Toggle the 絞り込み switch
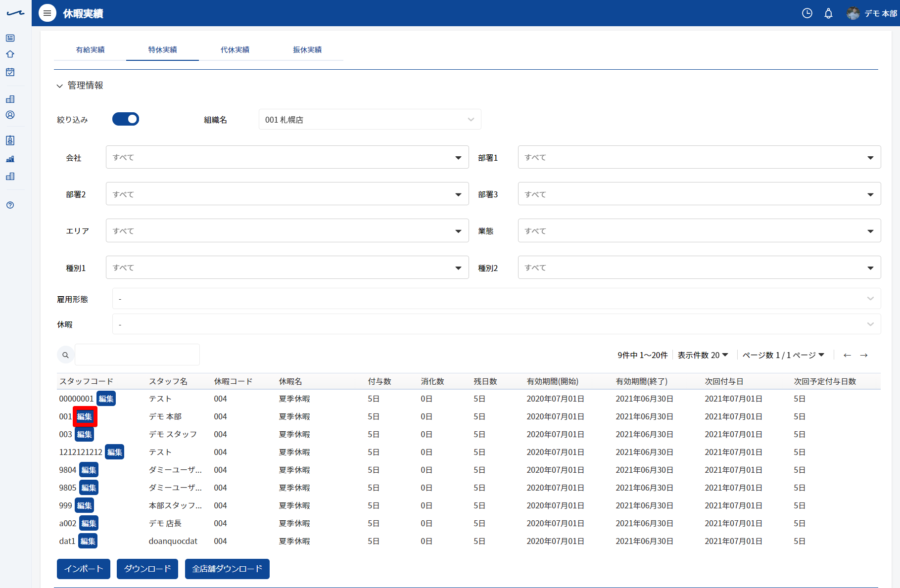 (126, 119)
